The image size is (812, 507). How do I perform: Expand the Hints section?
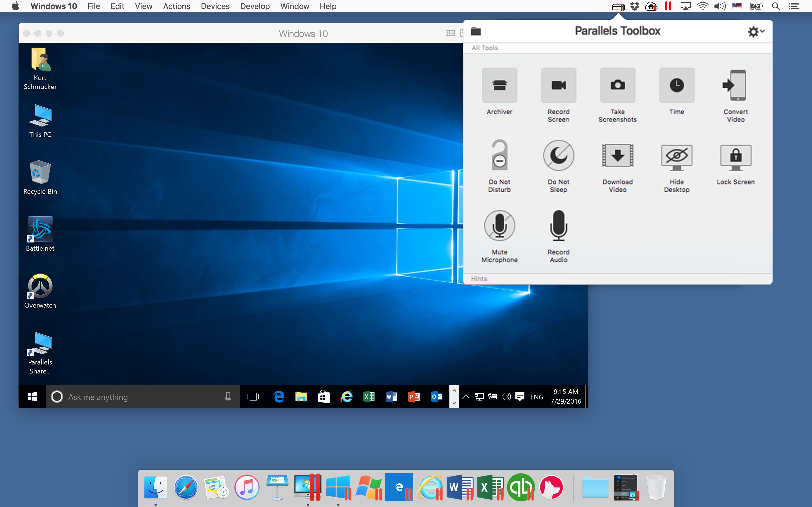coord(479,278)
